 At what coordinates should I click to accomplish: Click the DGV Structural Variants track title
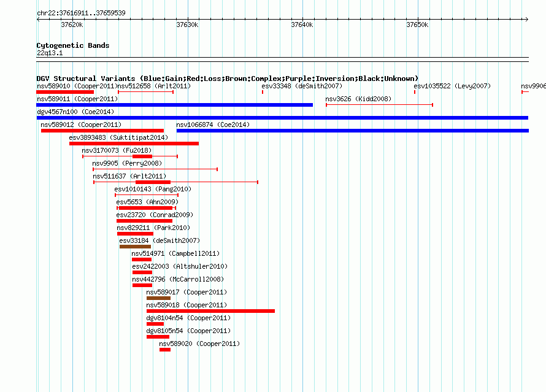(227, 79)
